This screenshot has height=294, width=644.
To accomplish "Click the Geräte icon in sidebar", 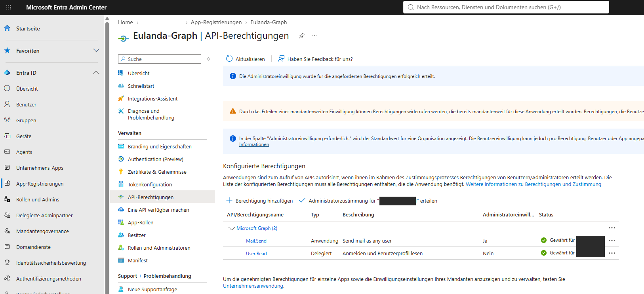I will 7,136.
